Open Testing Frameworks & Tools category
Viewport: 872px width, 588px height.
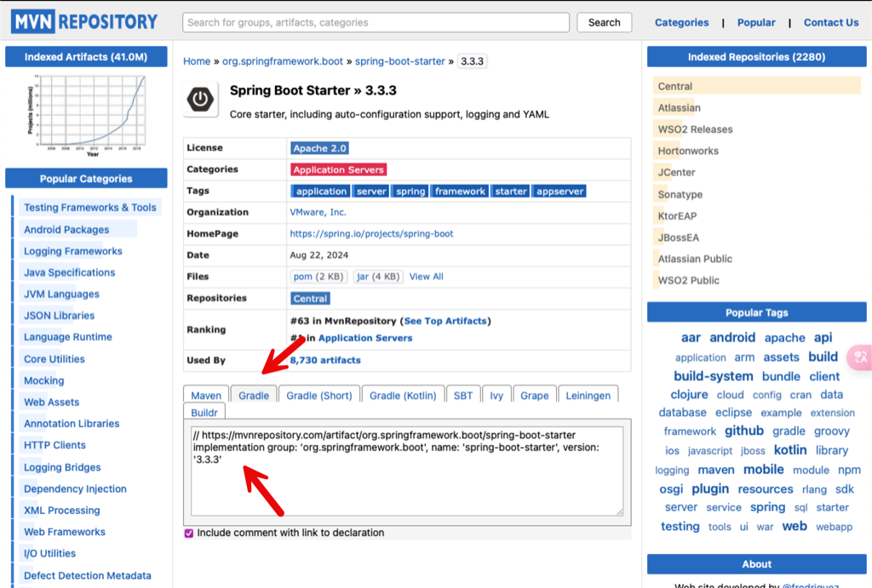[x=90, y=208]
